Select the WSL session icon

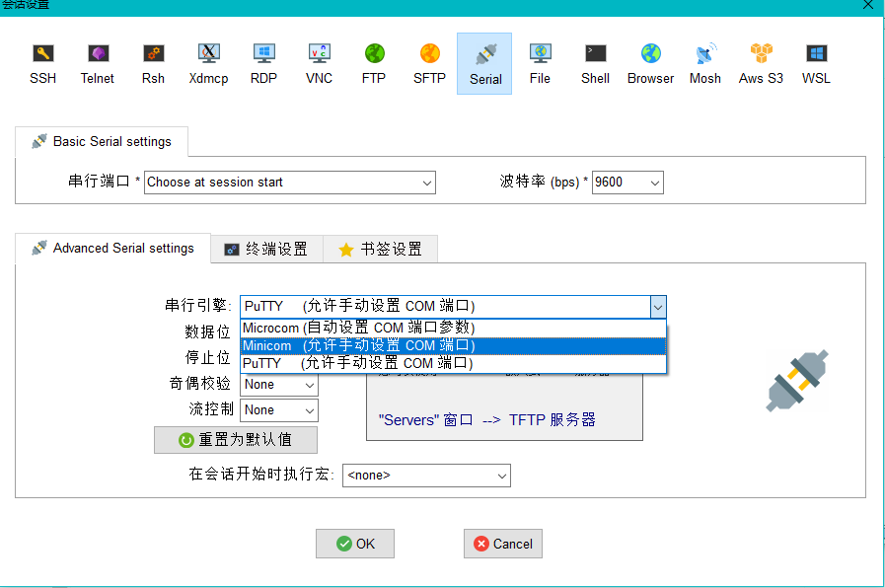point(816,63)
